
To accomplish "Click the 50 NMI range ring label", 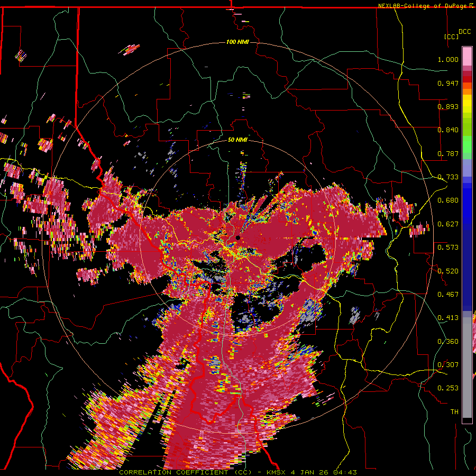I will (237, 140).
